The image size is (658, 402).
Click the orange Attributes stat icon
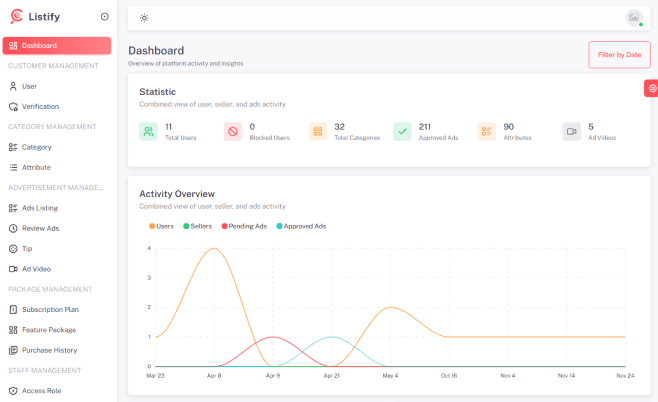click(x=487, y=131)
